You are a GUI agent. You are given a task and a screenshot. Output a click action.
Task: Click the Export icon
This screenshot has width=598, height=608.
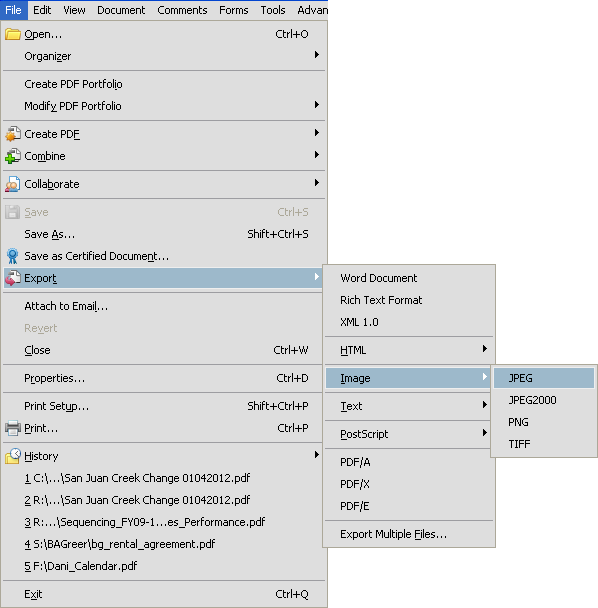(13, 278)
